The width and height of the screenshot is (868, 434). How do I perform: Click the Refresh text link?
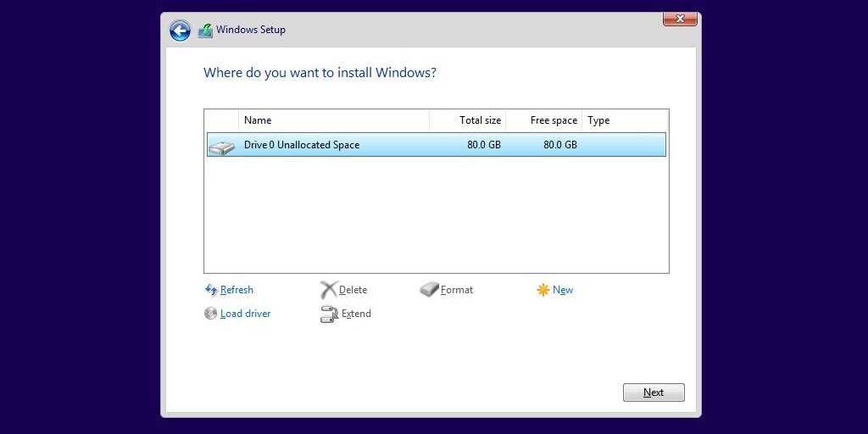pos(236,290)
